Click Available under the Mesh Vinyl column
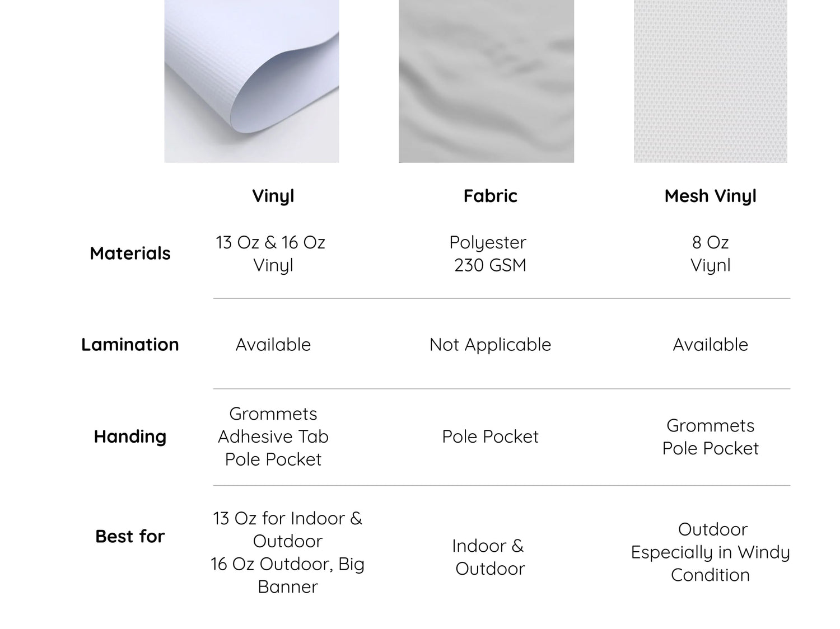Screen dimensions: 840x629 710,345
